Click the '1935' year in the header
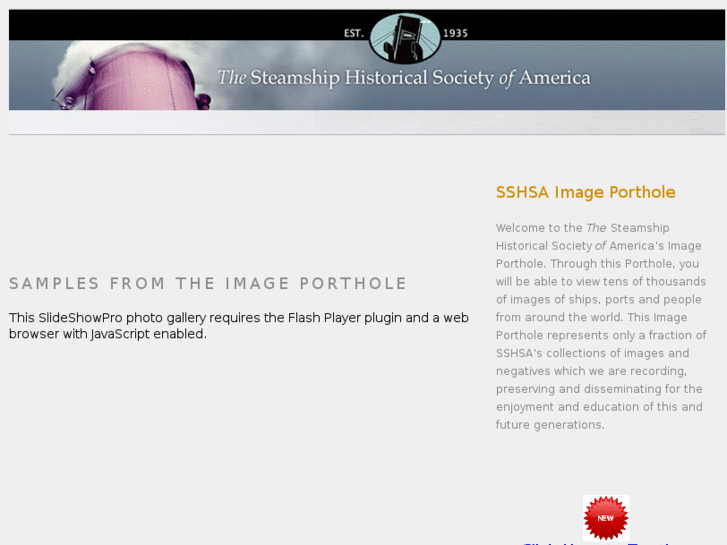 [455, 33]
